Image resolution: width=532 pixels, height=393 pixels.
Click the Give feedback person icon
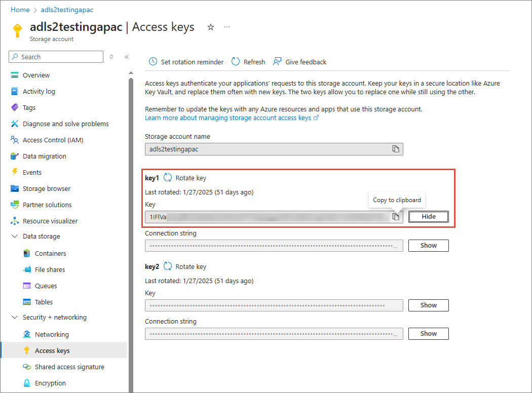point(277,61)
